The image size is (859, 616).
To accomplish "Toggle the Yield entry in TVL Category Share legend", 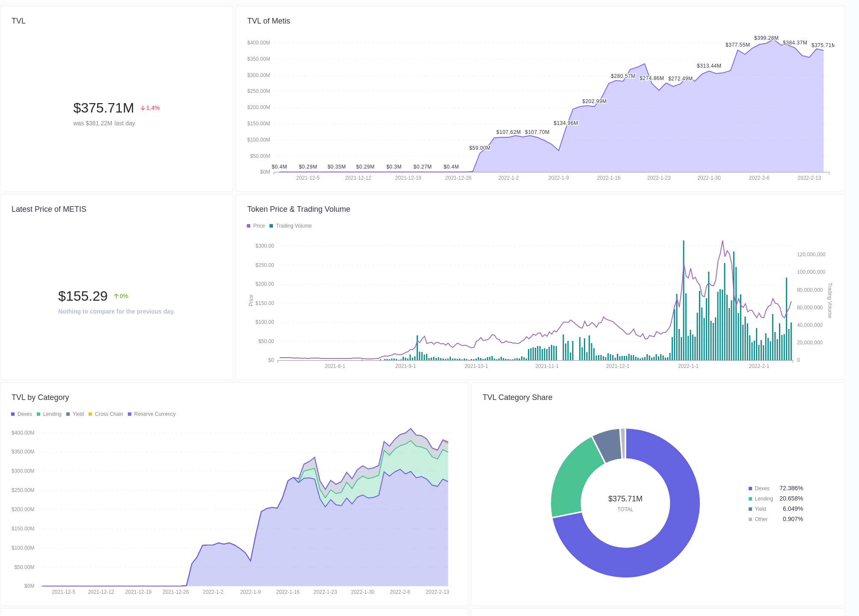I will click(750, 509).
